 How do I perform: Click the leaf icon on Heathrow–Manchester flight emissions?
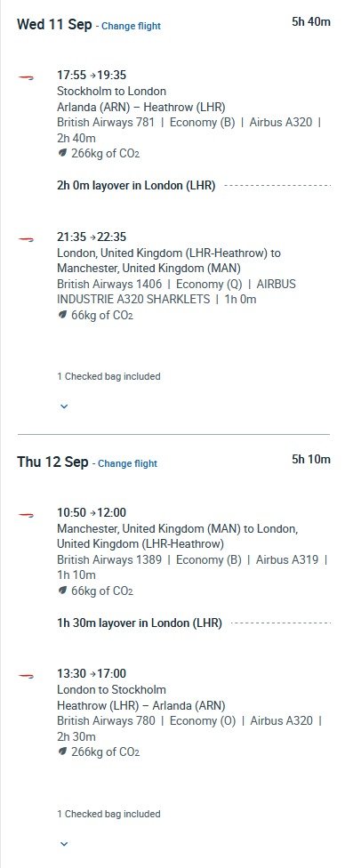(62, 315)
